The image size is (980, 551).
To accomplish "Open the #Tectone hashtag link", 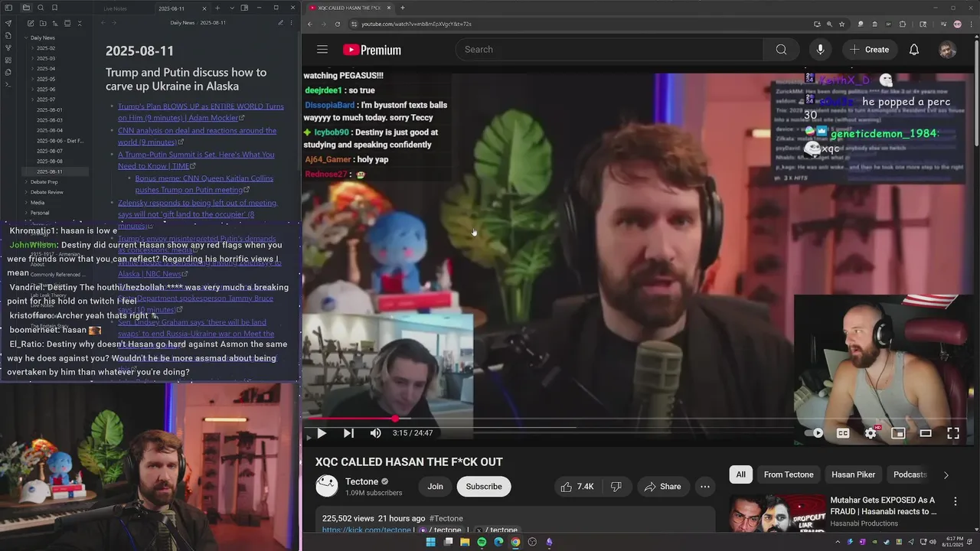I will click(446, 518).
